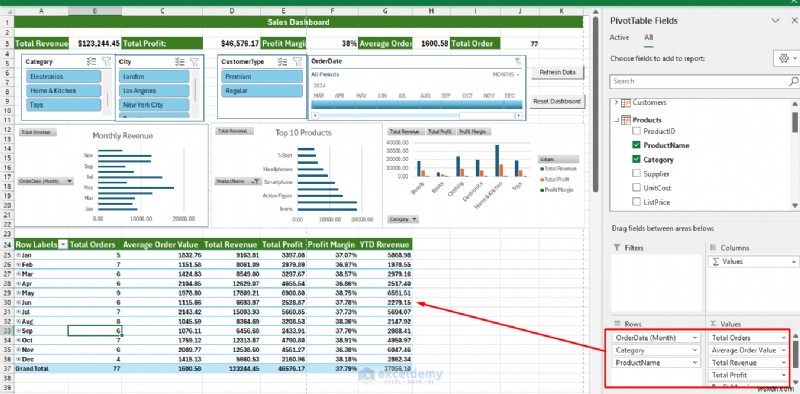The height and width of the screenshot is (394, 800).
Task: Select Los Angeles in the City slicer
Action: 155,91
